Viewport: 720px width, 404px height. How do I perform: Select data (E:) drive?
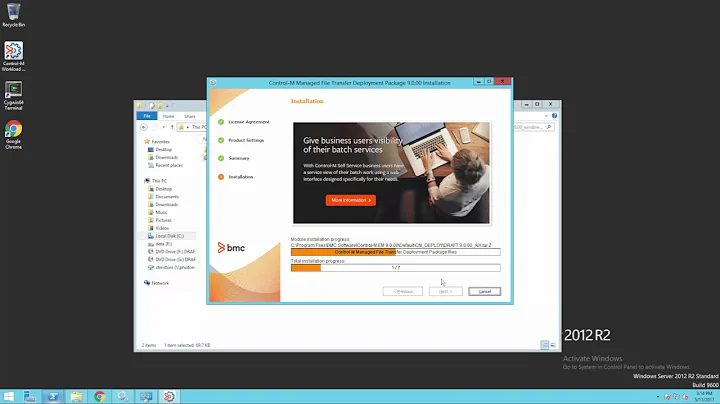click(163, 244)
